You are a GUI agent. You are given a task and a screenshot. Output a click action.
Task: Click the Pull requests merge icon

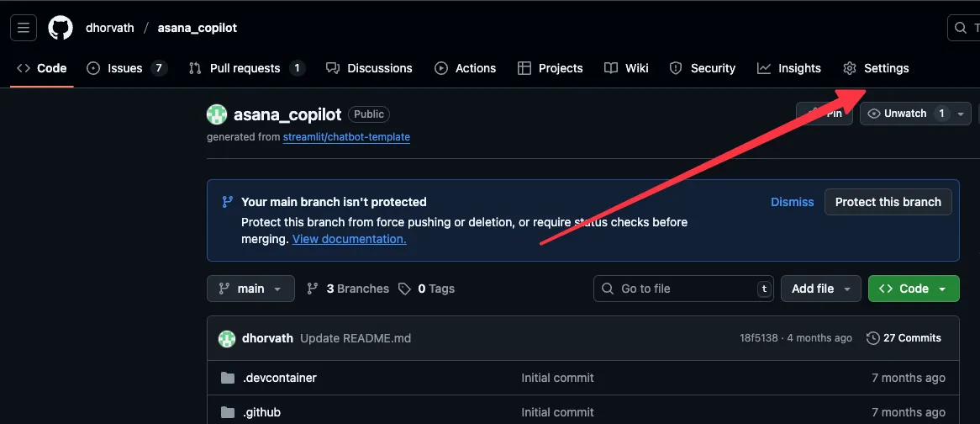click(195, 68)
